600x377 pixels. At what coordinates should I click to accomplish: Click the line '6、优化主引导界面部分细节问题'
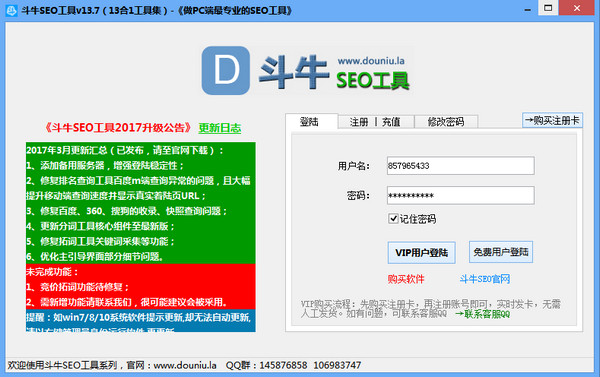coord(95,256)
